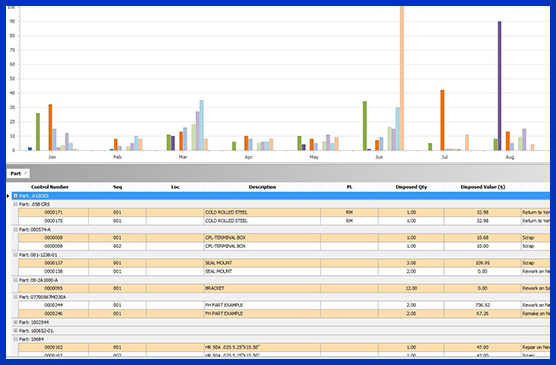Click PH PART EXAMPLE description in row 0000244
This screenshot has height=365, width=556.
[x=262, y=305]
